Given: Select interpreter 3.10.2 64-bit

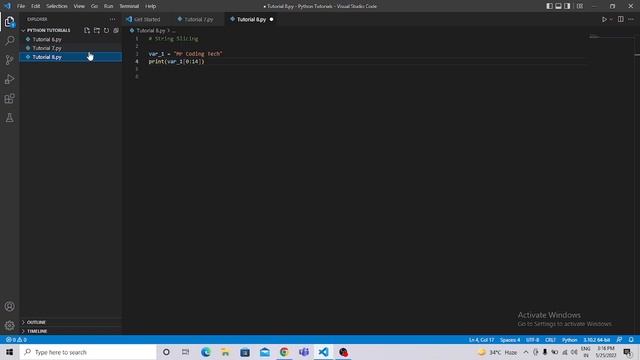Looking at the screenshot, I should click(596, 340).
